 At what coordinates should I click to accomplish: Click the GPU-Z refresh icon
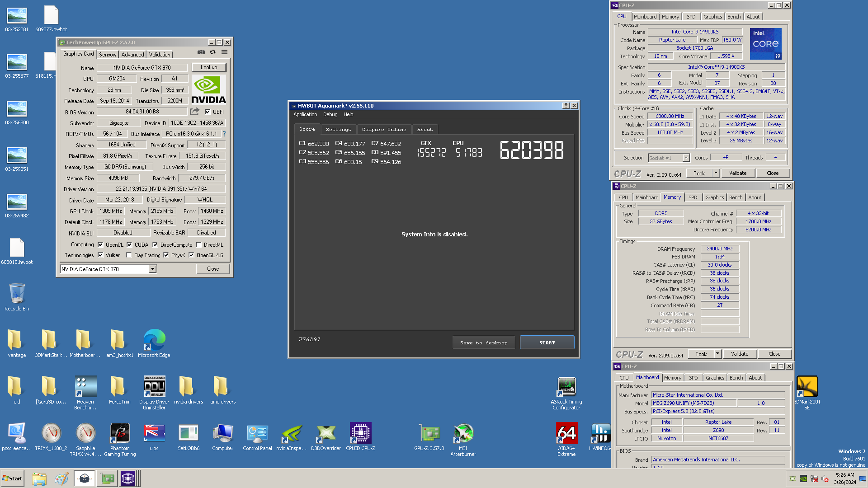pyautogui.click(x=212, y=52)
